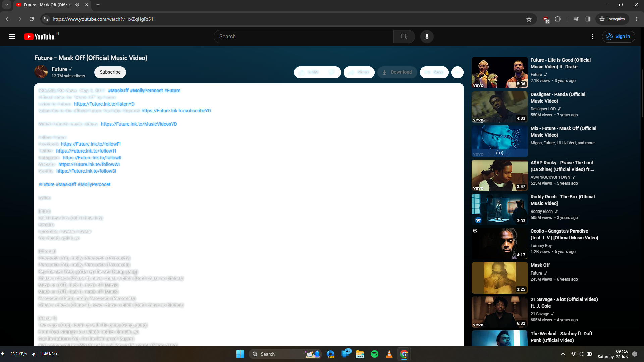The width and height of the screenshot is (644, 362).
Task: Mute the tab via its speaker icon
Action: point(77,5)
